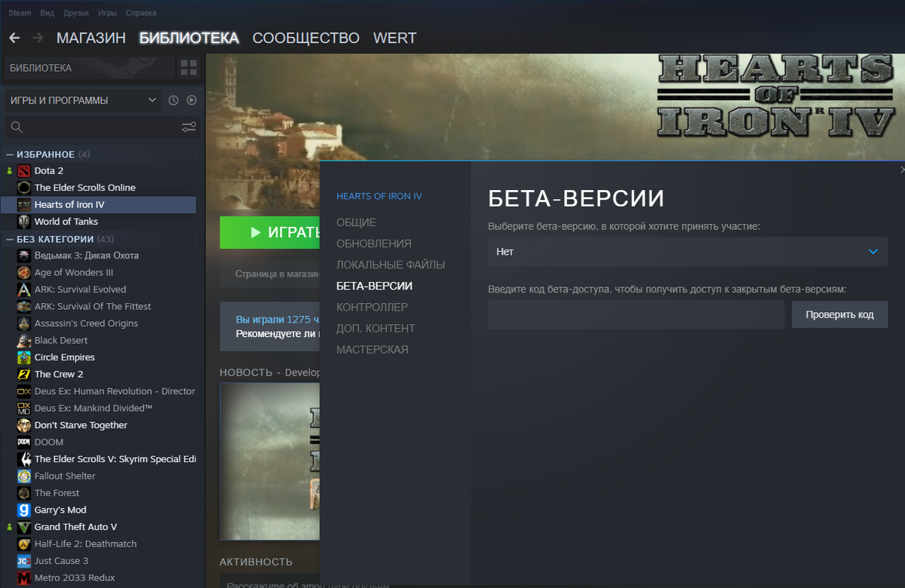
Task: Click the Circle Empires icon
Action: point(23,357)
